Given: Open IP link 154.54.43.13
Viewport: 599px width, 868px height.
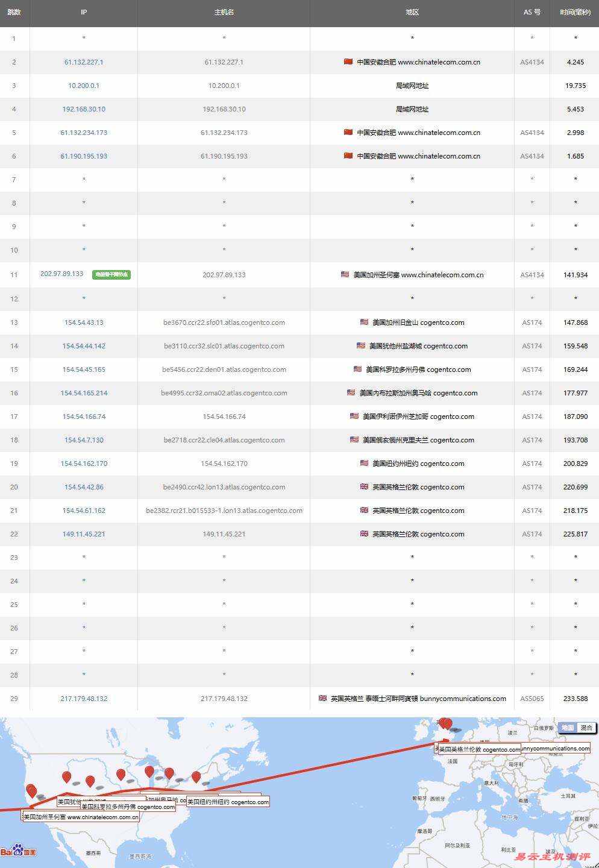Looking at the screenshot, I should [x=84, y=322].
